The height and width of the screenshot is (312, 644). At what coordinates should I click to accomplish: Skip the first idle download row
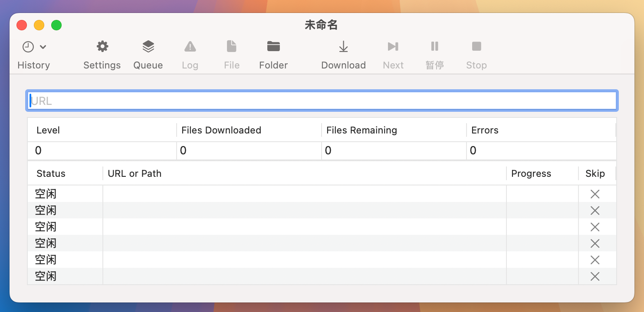[x=595, y=194]
